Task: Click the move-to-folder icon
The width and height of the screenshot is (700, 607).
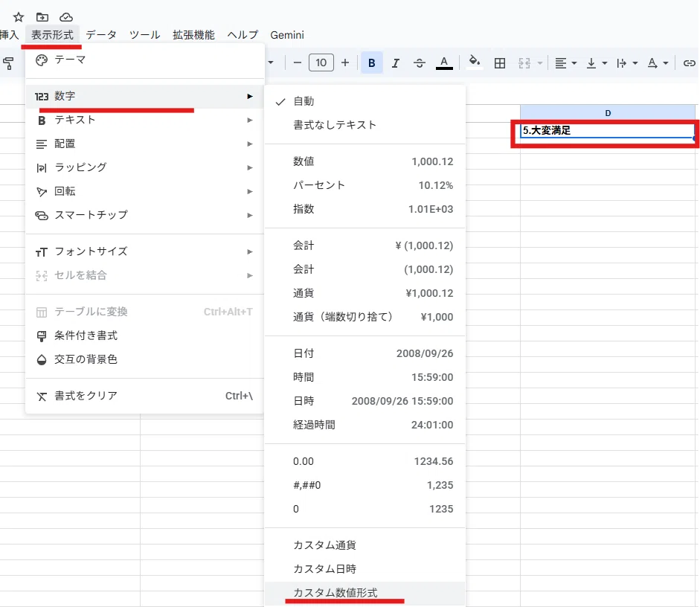Action: click(x=42, y=17)
